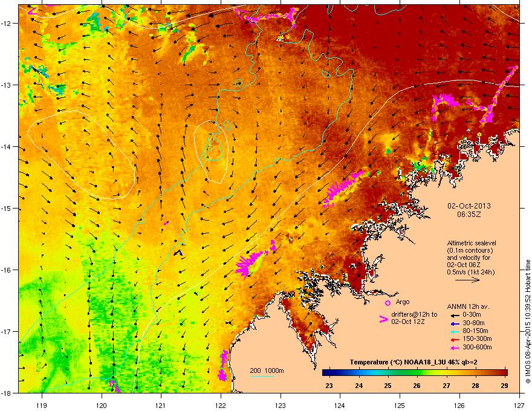Click the '-14' latitude axis label
The image size is (532, 411).
pyautogui.click(x=6, y=147)
